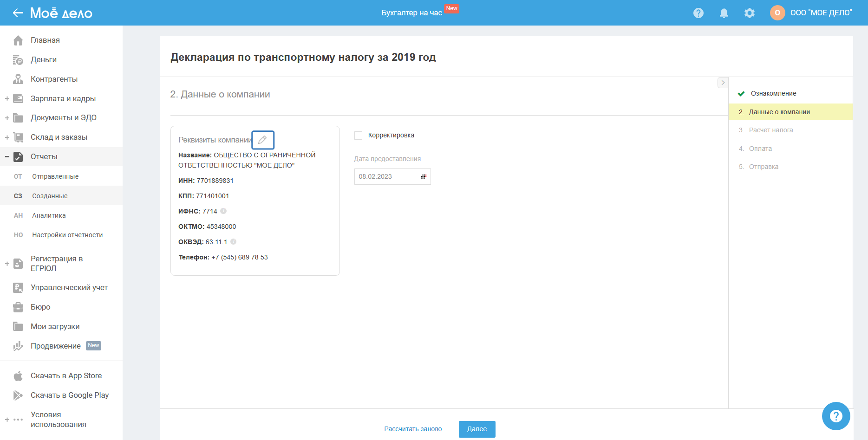Collapse the steps side panel chevron
868x440 pixels.
(x=723, y=83)
